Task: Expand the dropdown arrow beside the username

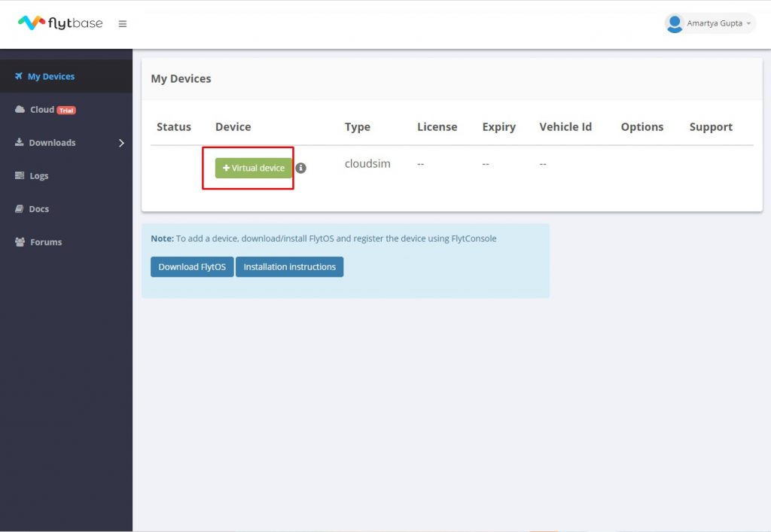Action: point(748,23)
